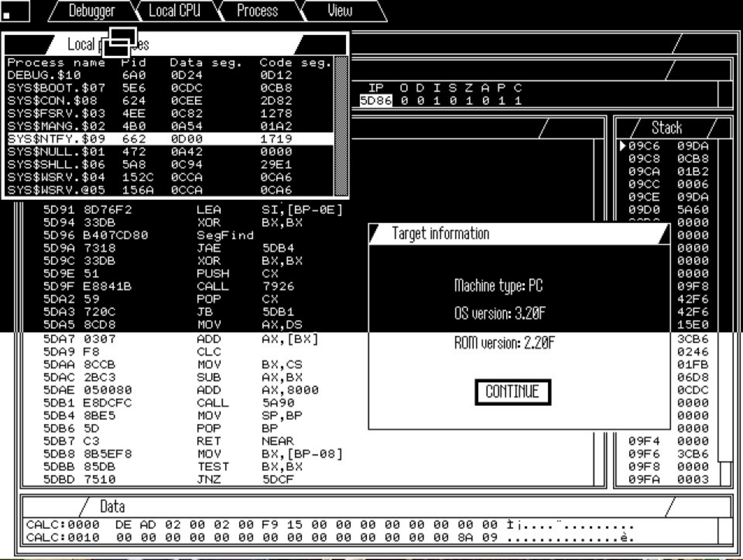The height and width of the screenshot is (560, 743).
Task: Open the View menu
Action: [340, 11]
